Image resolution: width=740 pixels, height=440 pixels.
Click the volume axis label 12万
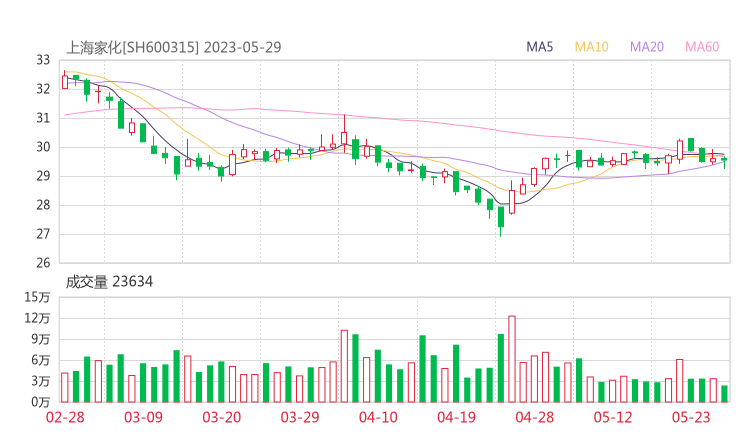pyautogui.click(x=38, y=318)
